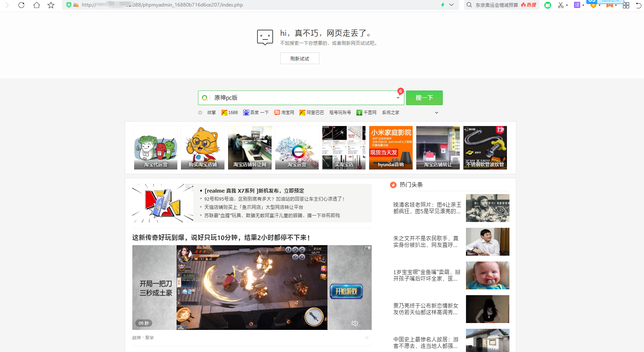
Task: Open the 晚清名妓老照片 news item
Action: click(x=427, y=208)
